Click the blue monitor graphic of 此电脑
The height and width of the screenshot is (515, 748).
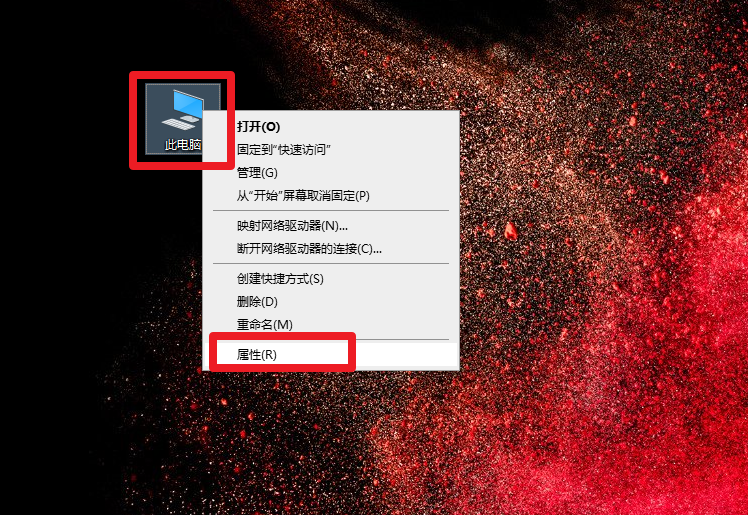188,102
